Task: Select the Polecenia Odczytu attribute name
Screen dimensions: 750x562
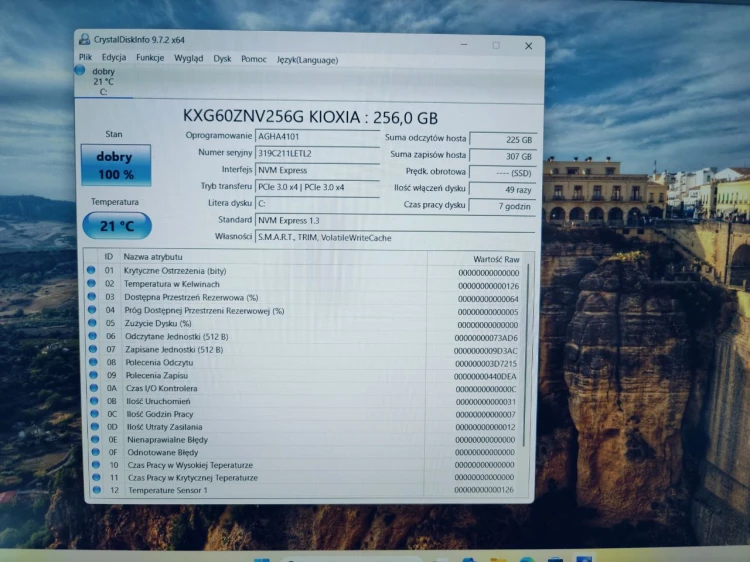Action: pos(159,363)
